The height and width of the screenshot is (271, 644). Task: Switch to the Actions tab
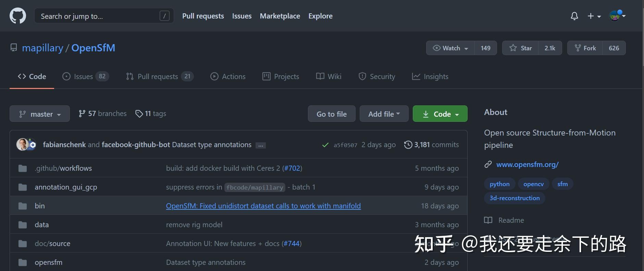click(x=228, y=76)
